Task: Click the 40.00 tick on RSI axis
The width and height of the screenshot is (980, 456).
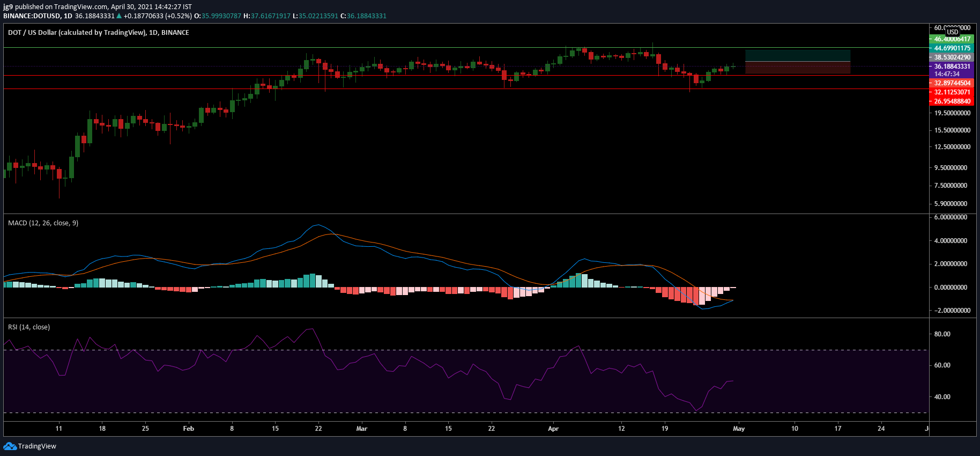Action: click(x=942, y=397)
